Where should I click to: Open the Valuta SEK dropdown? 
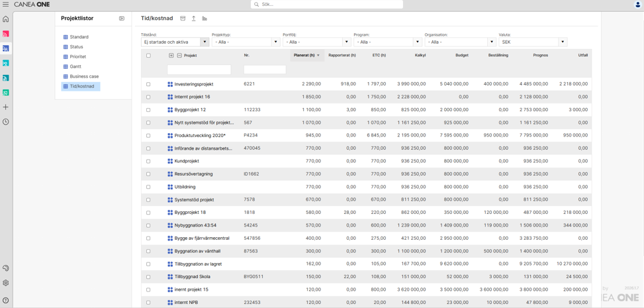tap(533, 42)
